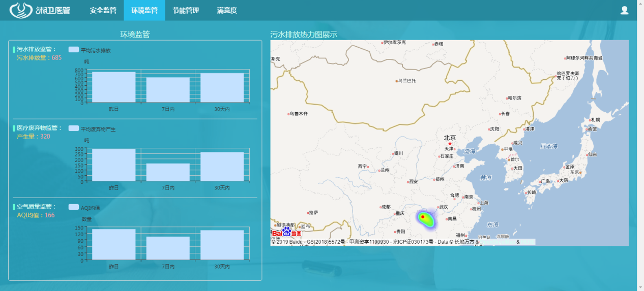Select the active 环境监管 tab
Viewport: 644px width, 291px height.
click(x=144, y=10)
